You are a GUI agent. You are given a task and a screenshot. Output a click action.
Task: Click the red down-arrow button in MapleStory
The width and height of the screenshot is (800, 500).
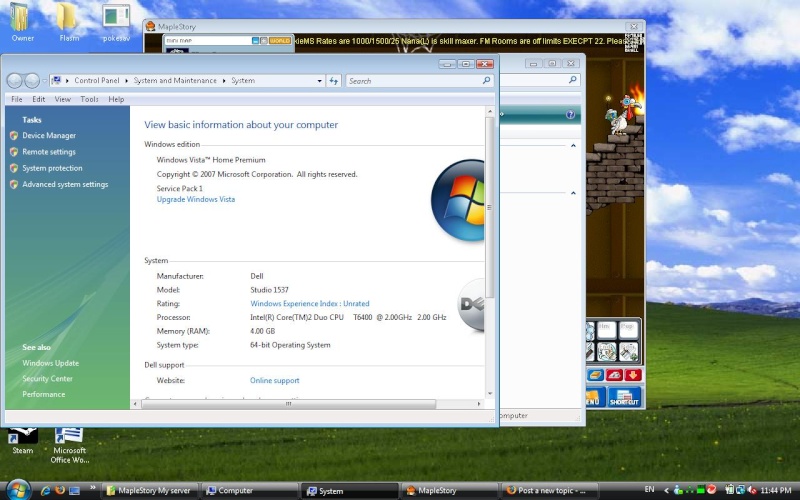click(633, 375)
